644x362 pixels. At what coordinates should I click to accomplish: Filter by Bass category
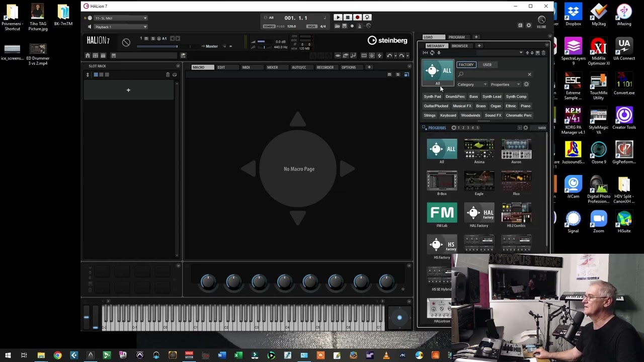473,97
